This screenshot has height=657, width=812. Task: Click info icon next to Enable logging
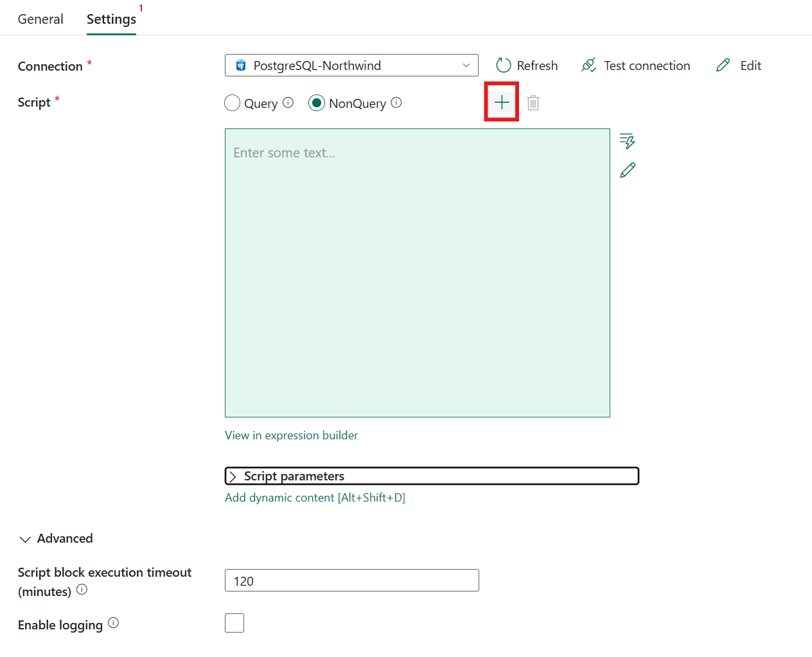click(113, 623)
